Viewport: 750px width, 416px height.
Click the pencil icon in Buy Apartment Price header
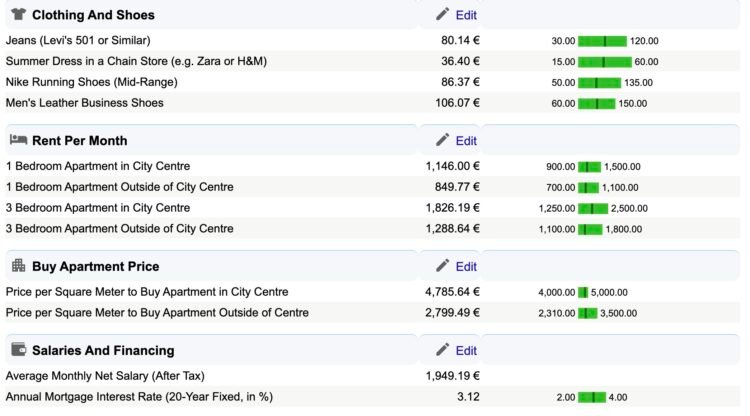443,266
